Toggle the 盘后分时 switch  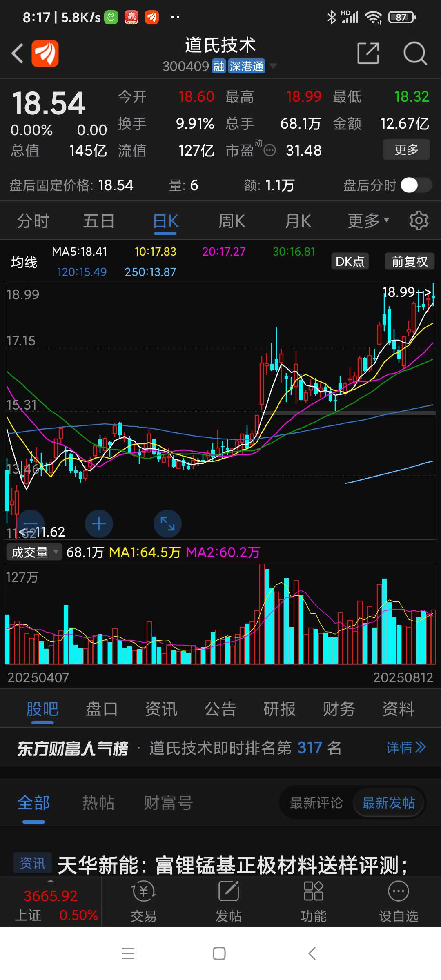coord(416,185)
